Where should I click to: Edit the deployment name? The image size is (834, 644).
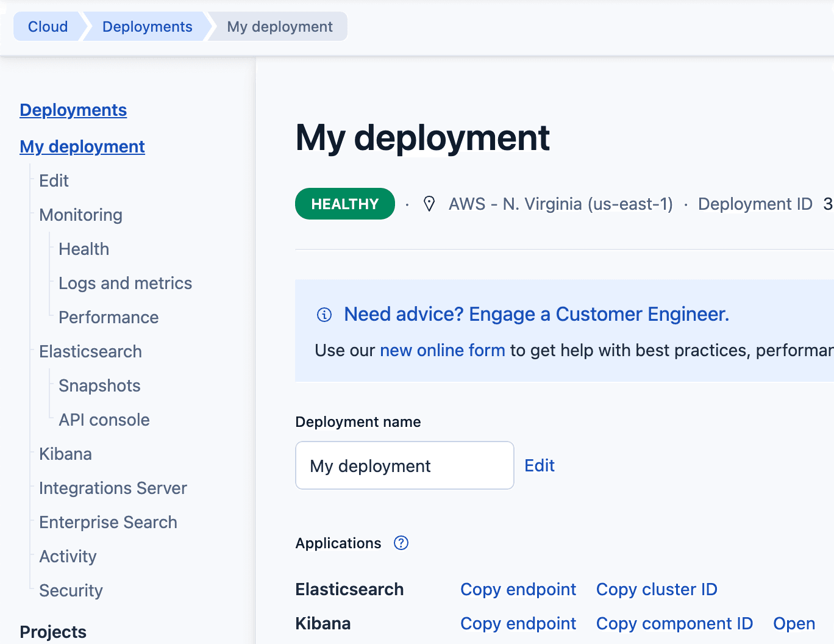coord(539,465)
